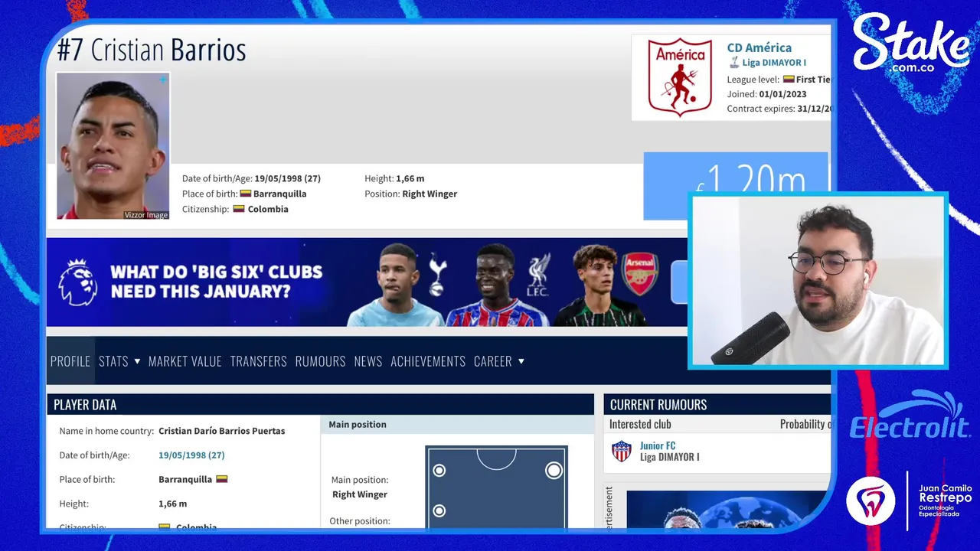Image resolution: width=980 pixels, height=551 pixels.
Task: Click the "Joined: 01/01/2023" text
Action: [766, 94]
